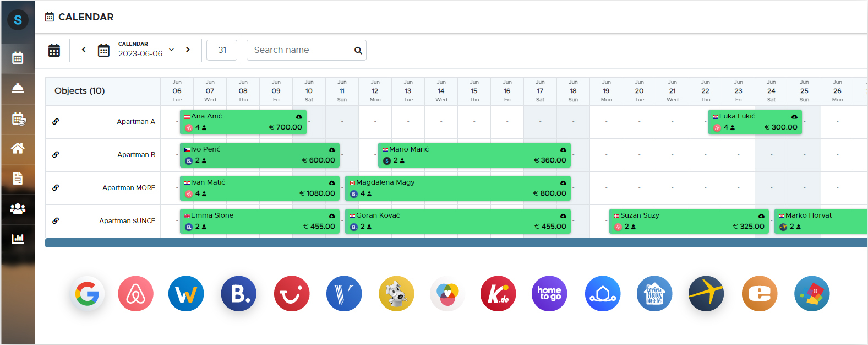Image resolution: width=868 pixels, height=345 pixels.
Task: Open the statistics chart sidebar icon
Action: click(18, 238)
